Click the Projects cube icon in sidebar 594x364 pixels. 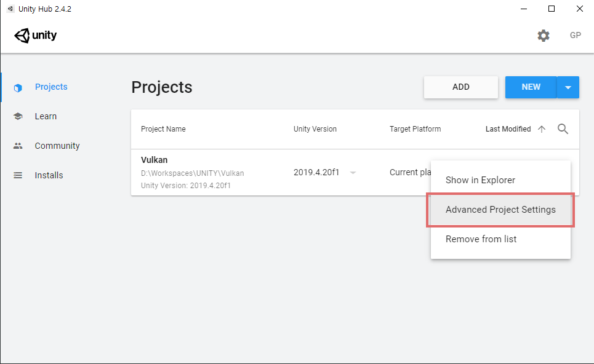[x=18, y=88]
